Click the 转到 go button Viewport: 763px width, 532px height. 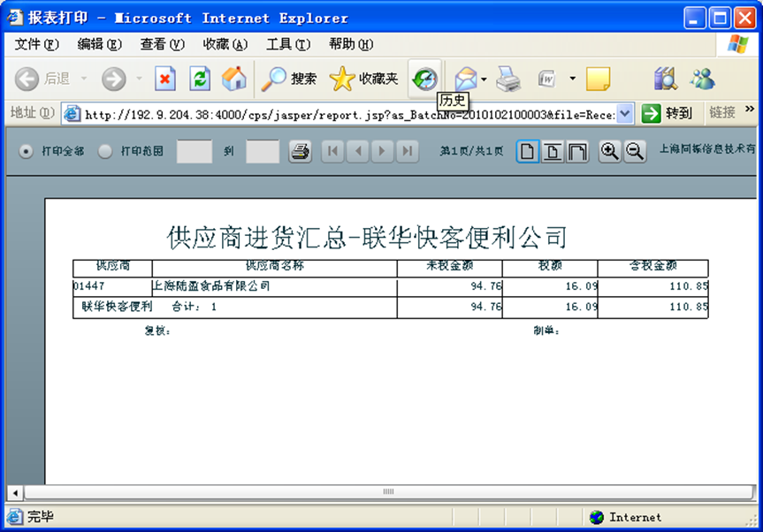[x=668, y=113]
